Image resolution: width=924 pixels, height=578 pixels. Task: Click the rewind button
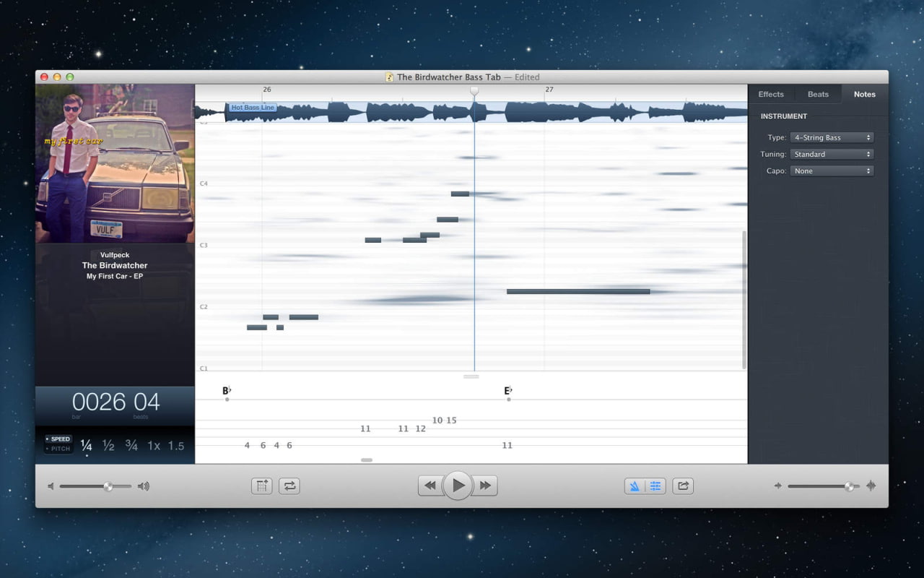[430, 486]
